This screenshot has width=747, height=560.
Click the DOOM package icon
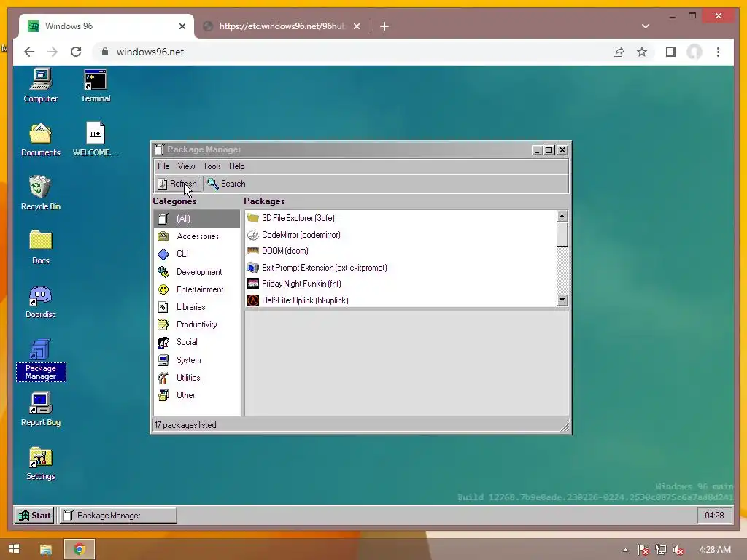coord(253,251)
